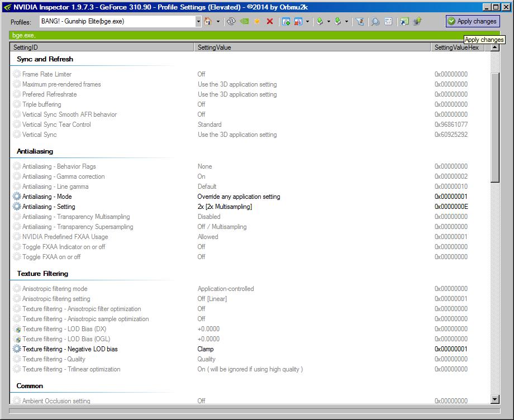Click the SettingValue column header
This screenshot has width=514, height=420.
[312, 47]
